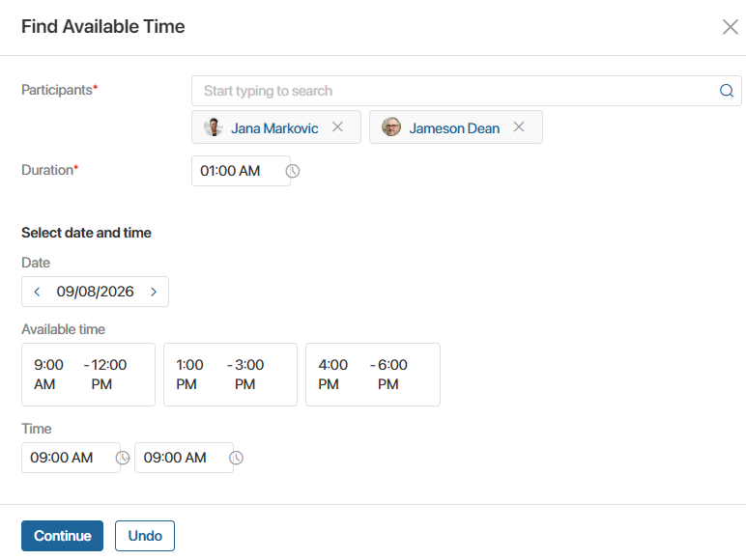Click the Undo button
The height and width of the screenshot is (560, 746).
[x=145, y=536]
